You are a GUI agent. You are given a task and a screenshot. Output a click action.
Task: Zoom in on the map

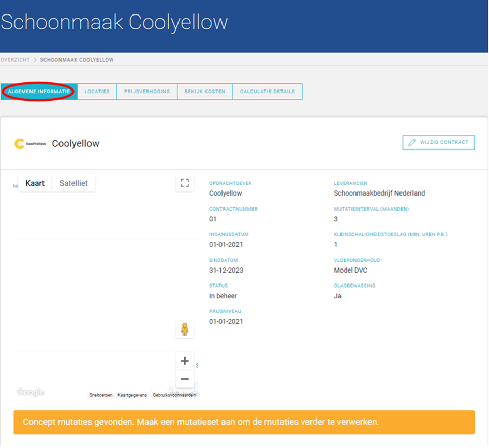[185, 361]
